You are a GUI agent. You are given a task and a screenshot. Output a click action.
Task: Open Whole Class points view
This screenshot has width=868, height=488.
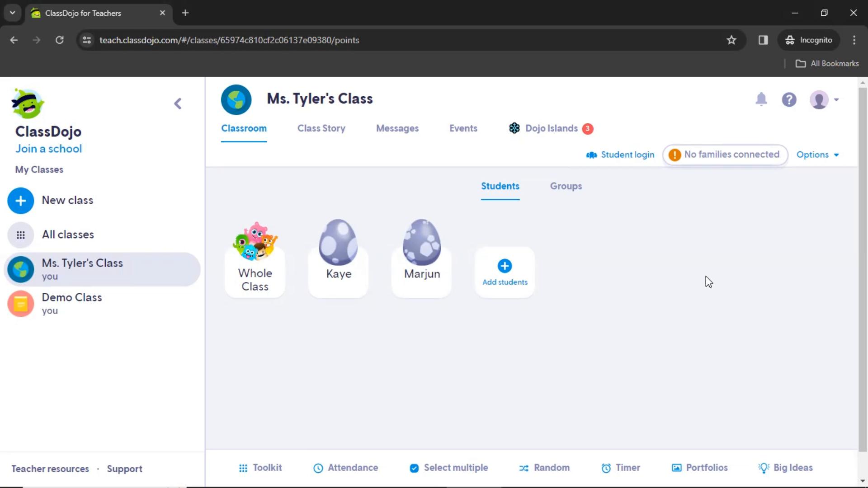pyautogui.click(x=255, y=256)
